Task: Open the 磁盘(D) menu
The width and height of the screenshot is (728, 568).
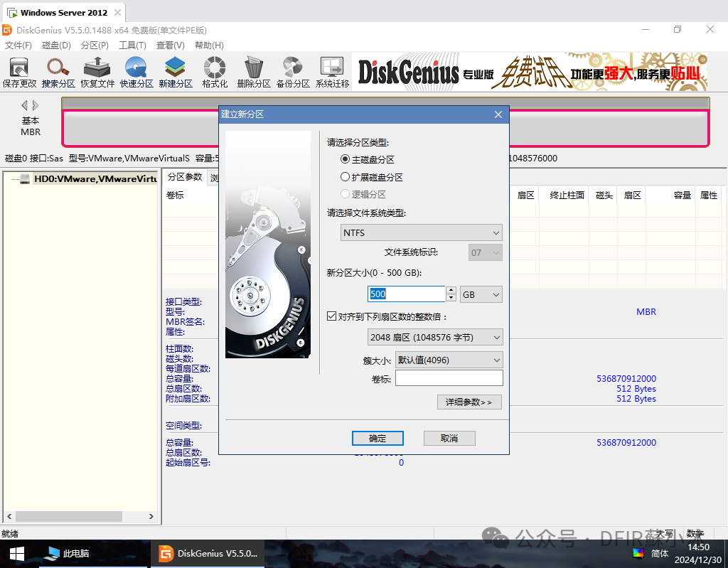Action: click(56, 45)
